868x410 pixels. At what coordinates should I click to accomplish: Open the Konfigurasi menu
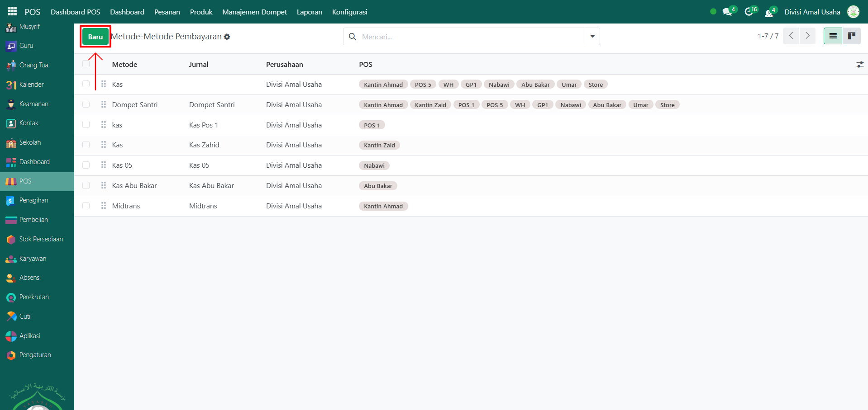(x=349, y=12)
